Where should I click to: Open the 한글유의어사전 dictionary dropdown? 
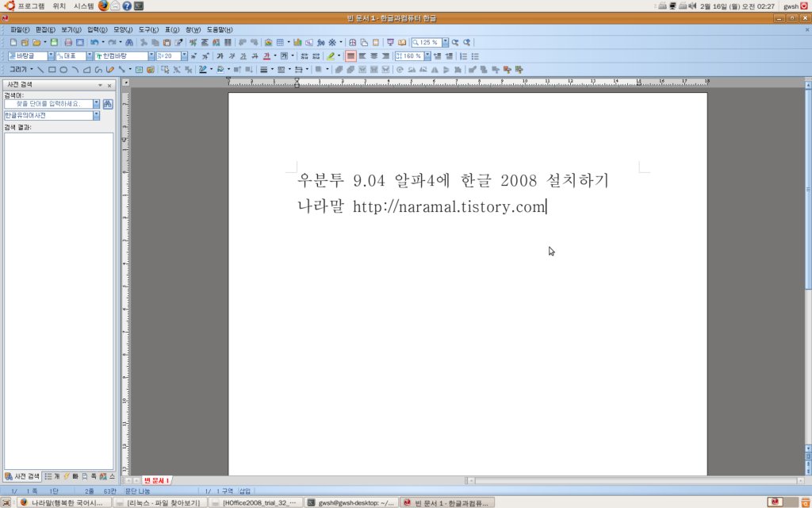[96, 116]
